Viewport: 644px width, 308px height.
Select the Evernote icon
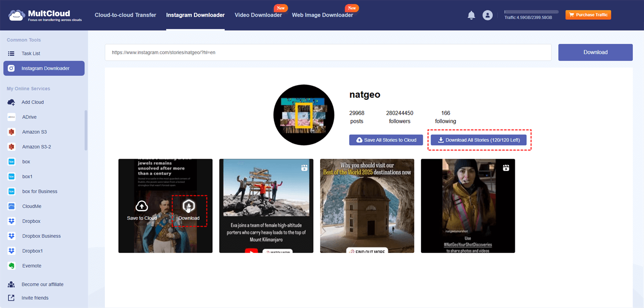coord(11,266)
